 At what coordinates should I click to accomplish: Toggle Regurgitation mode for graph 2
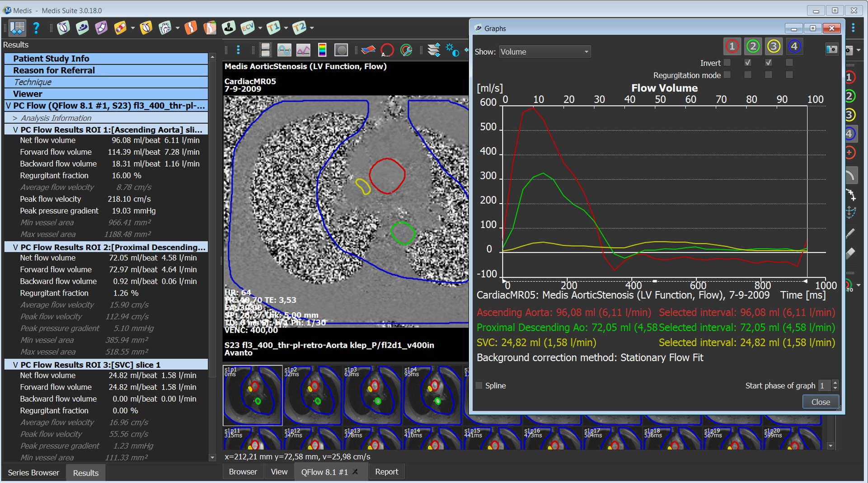click(x=748, y=75)
